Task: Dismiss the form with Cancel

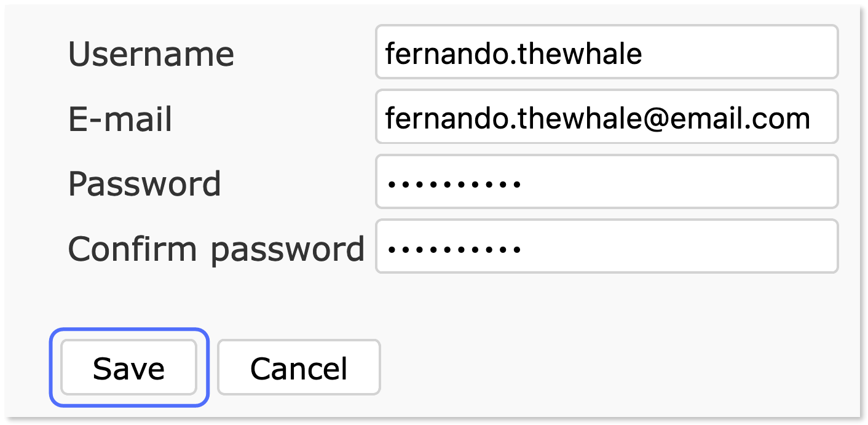Action: click(x=298, y=367)
